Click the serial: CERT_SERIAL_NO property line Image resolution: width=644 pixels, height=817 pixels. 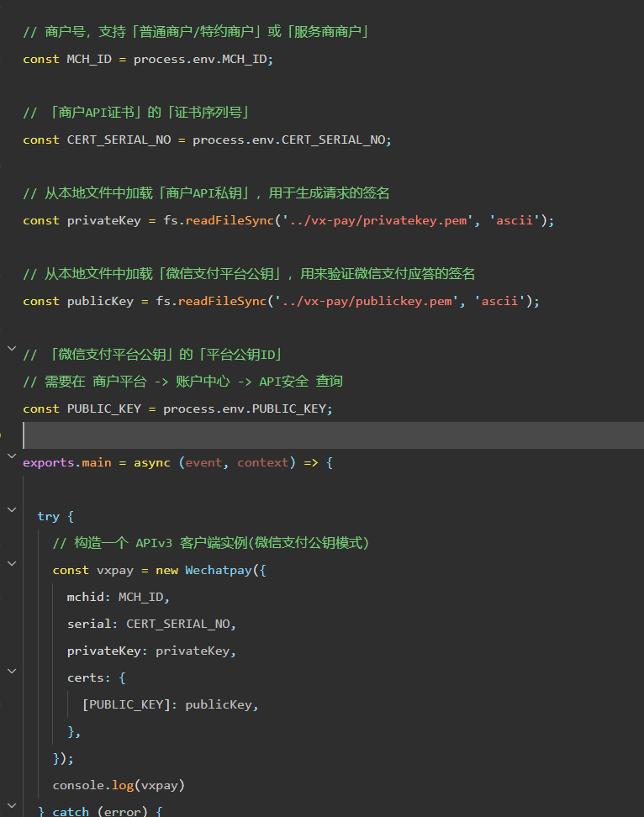click(151, 625)
